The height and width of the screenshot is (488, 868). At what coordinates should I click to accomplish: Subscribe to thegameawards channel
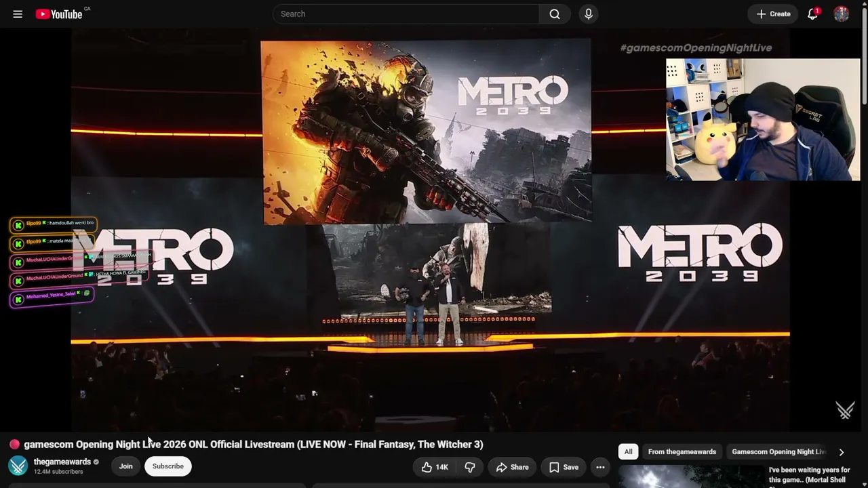[168, 466]
